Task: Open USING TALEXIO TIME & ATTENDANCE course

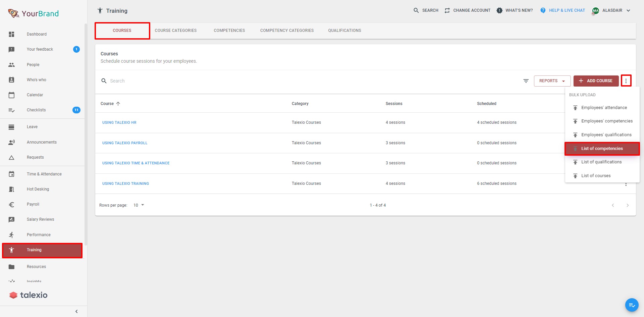Action: (136, 163)
